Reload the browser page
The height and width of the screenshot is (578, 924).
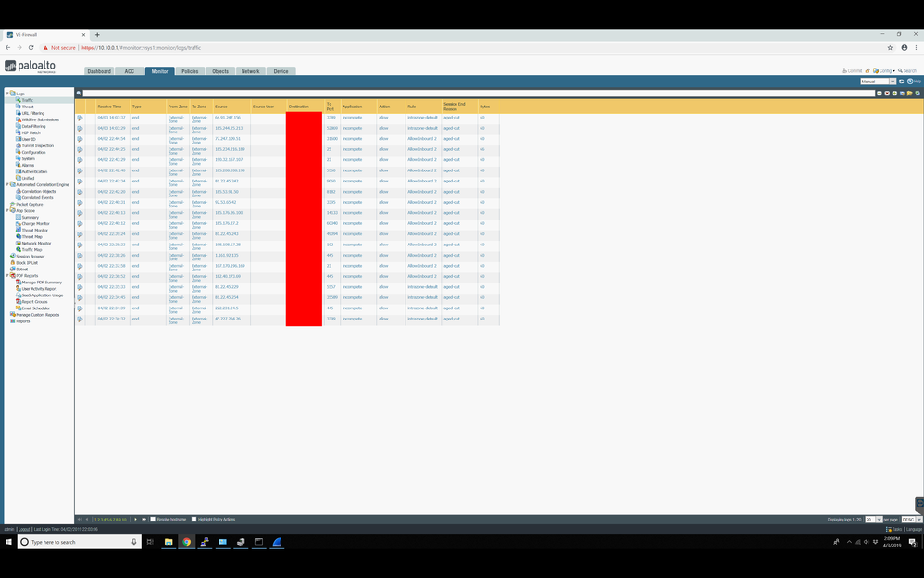[31, 48]
